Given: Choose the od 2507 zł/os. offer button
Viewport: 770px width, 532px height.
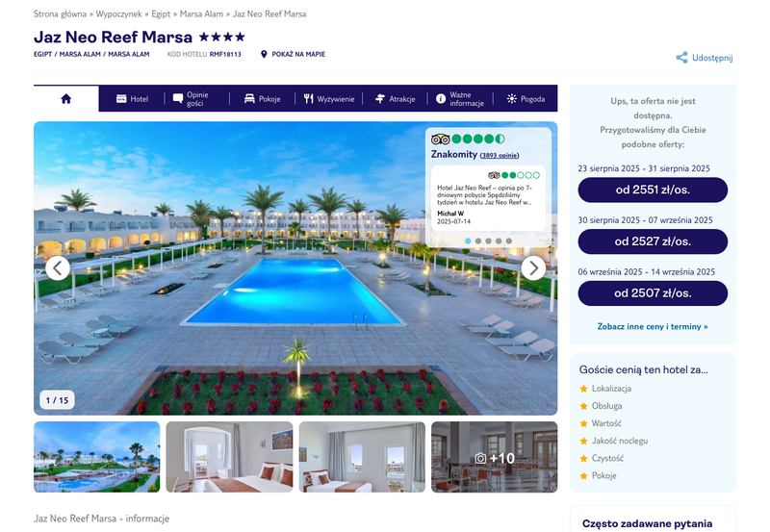Looking at the screenshot, I should pyautogui.click(x=653, y=293).
